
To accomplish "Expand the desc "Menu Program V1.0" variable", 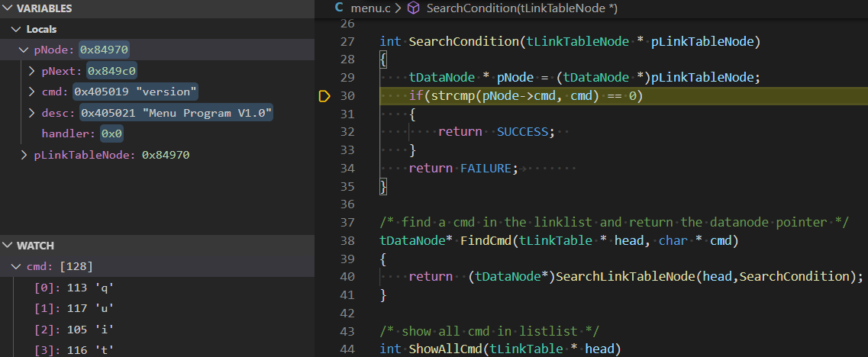I will click(x=31, y=113).
